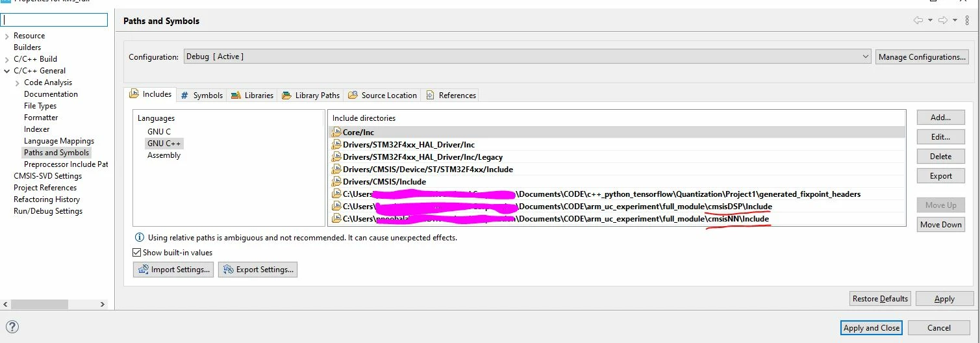Select Formatter tree item
The height and width of the screenshot is (343, 980).
tap(41, 118)
